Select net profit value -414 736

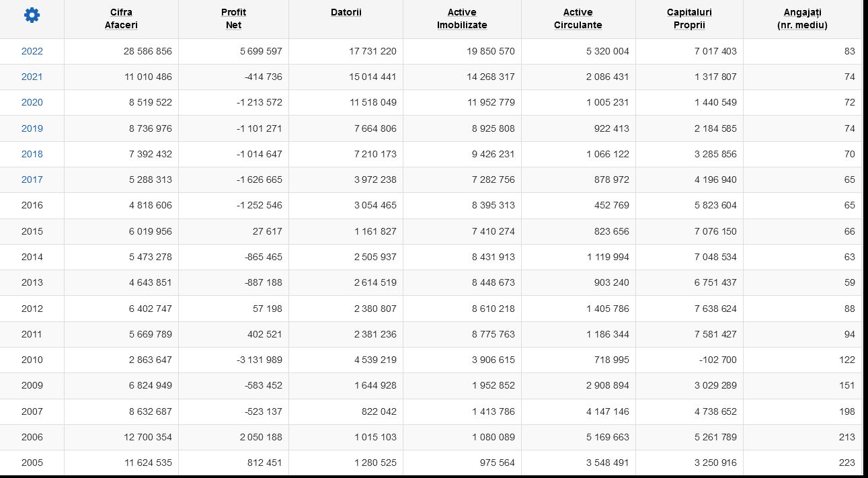[264, 77]
